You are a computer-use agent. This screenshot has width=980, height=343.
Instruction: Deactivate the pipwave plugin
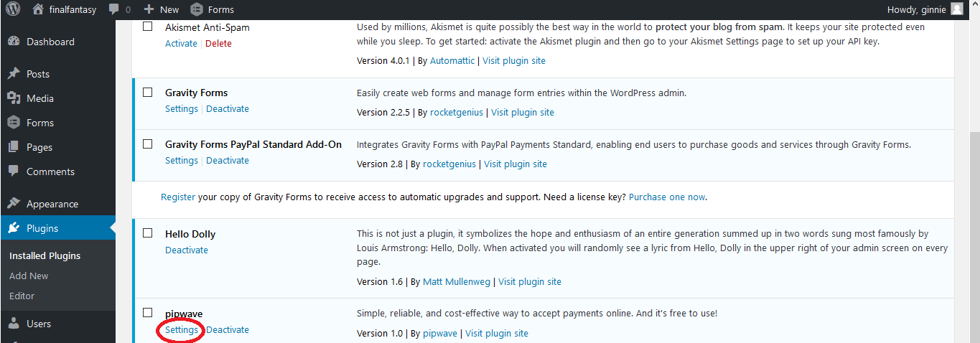228,329
